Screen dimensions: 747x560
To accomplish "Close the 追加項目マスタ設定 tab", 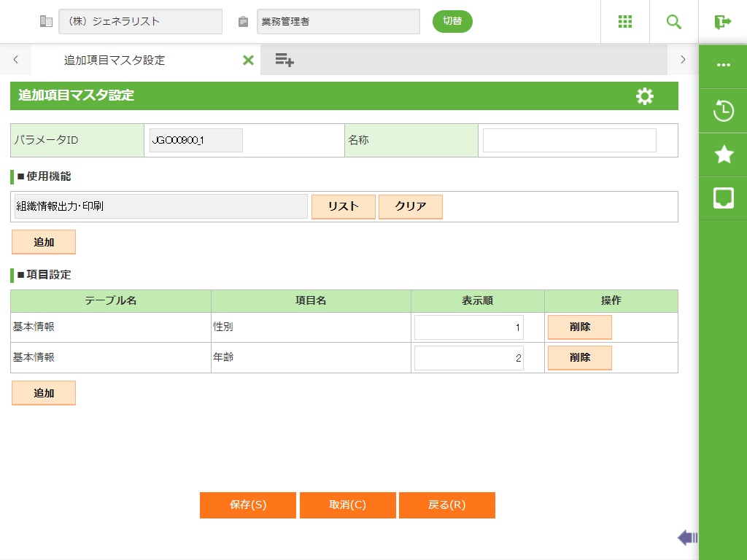I will point(248,61).
